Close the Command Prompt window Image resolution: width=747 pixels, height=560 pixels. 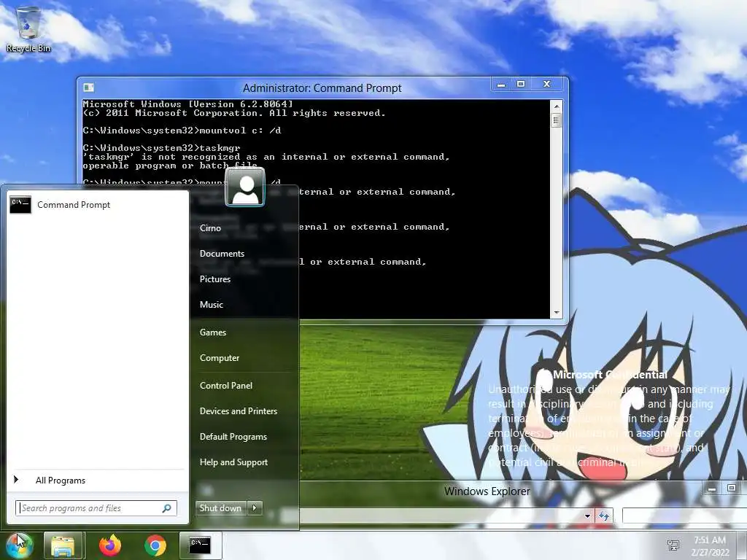click(548, 85)
